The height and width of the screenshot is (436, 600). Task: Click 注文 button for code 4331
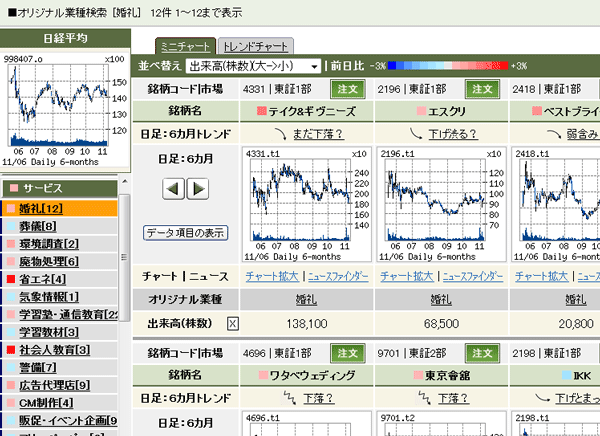coord(348,89)
